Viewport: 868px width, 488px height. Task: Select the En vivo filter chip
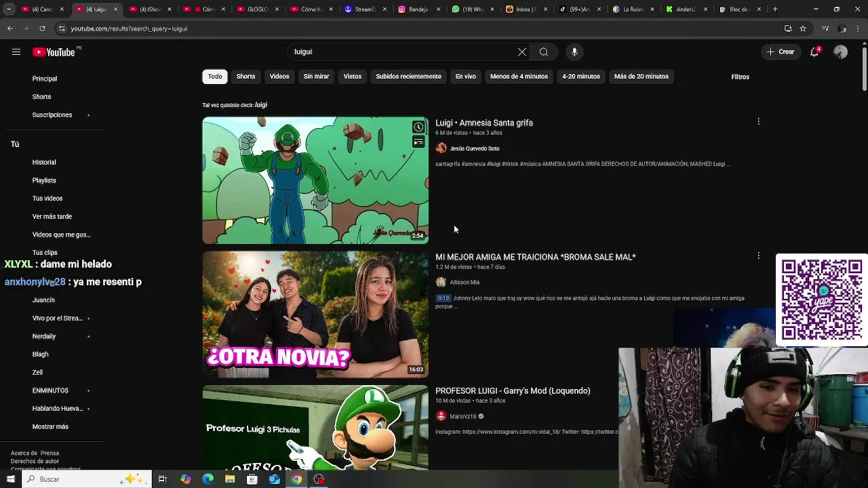click(x=465, y=77)
